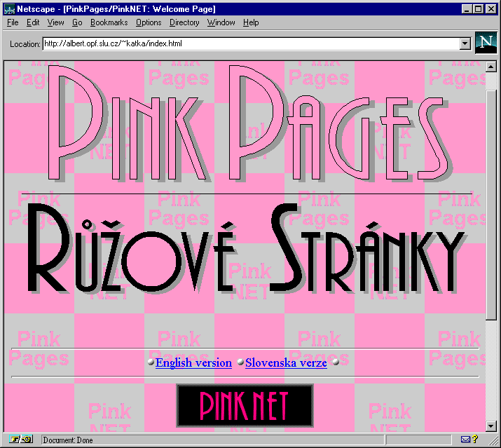Expand the Location URL dropdown arrow
Image resolution: width=501 pixels, height=448 pixels.
465,43
